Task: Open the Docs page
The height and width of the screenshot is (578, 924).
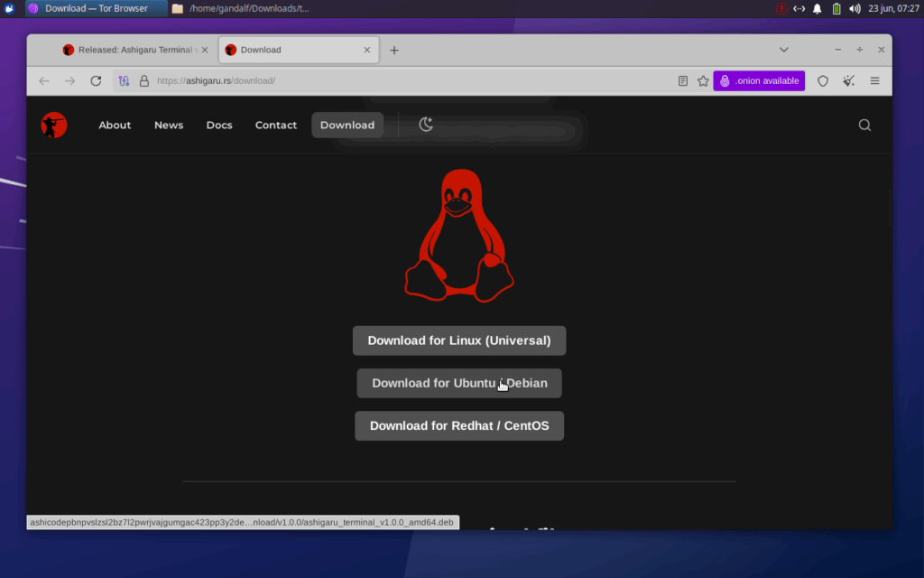Action: pos(219,125)
